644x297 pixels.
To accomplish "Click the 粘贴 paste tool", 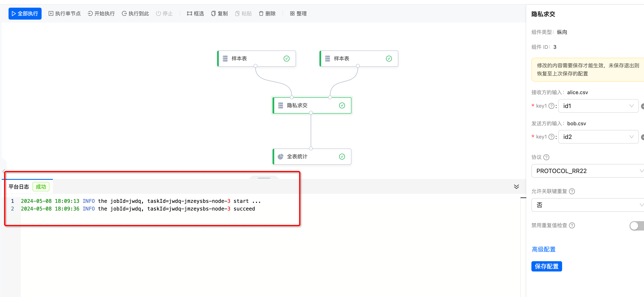I will click(x=243, y=13).
